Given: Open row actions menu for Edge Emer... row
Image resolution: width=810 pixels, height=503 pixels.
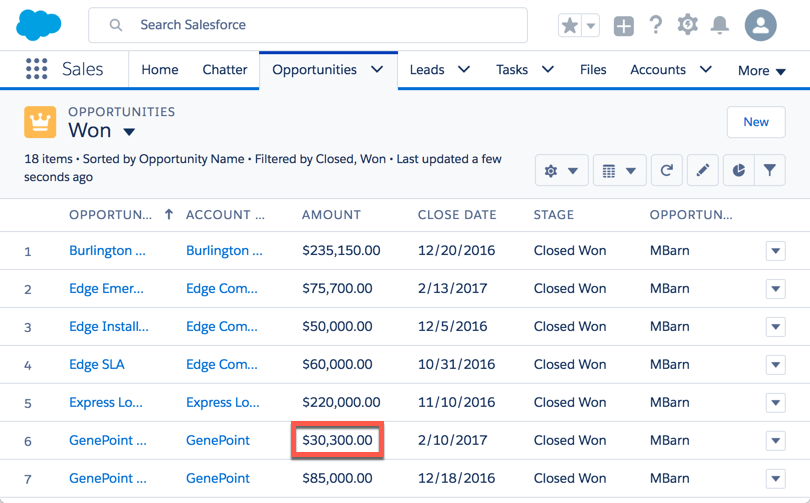Looking at the screenshot, I should 775,289.
